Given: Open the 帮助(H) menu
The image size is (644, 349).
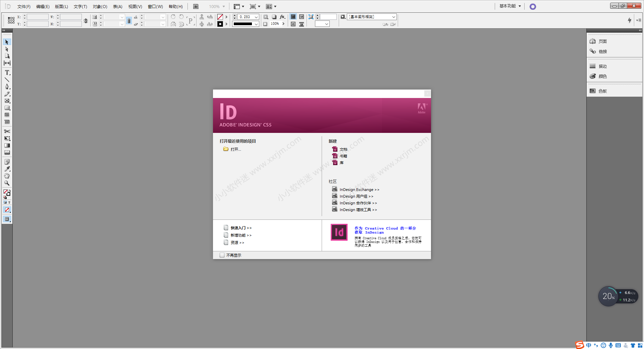Looking at the screenshot, I should [x=175, y=6].
